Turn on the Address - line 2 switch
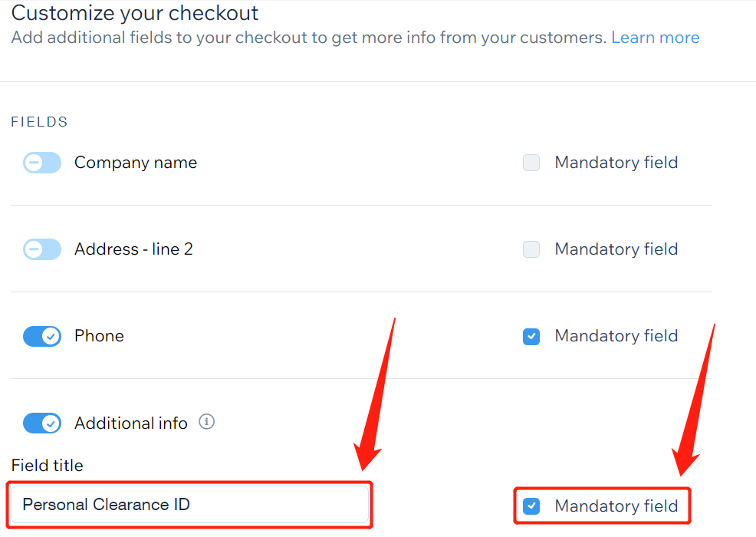756x537 pixels. [x=42, y=249]
